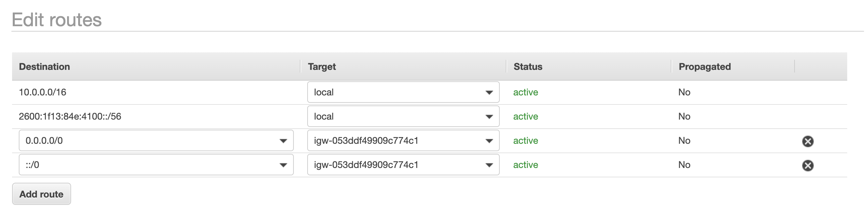Click active status in 10.0.0.0/16 row

point(525,92)
